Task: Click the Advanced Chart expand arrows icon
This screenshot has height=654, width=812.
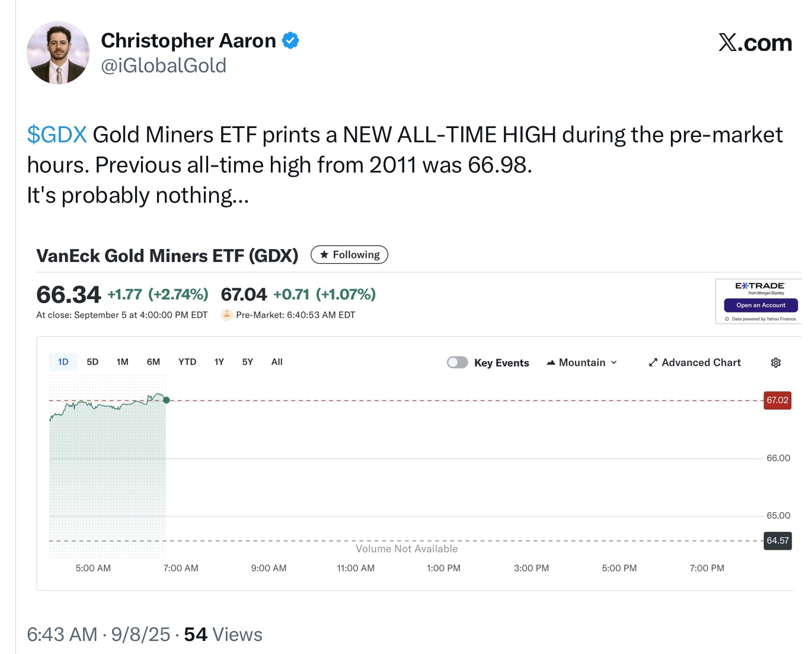Action: click(653, 362)
